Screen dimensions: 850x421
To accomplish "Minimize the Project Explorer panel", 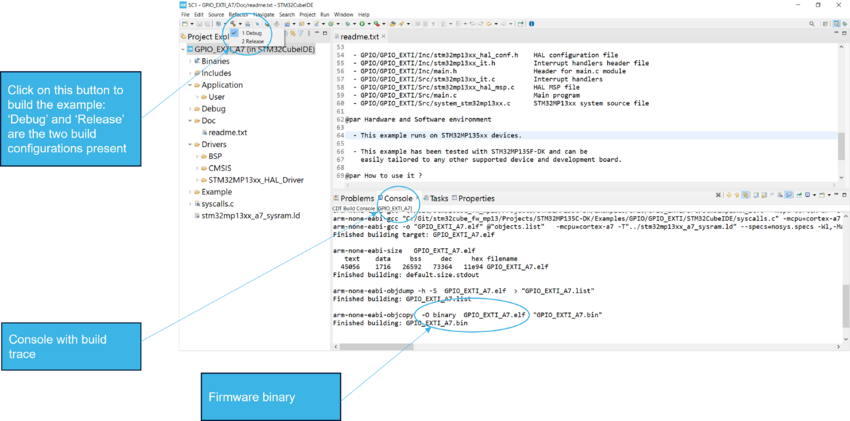I will coord(317,33).
